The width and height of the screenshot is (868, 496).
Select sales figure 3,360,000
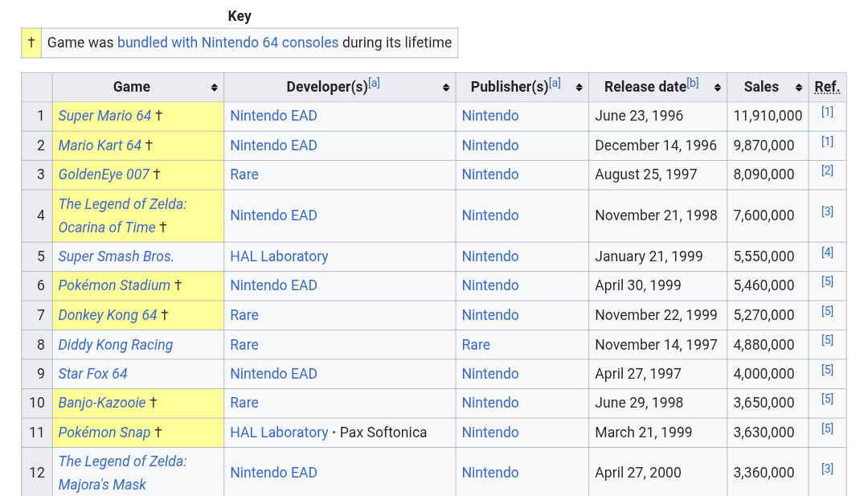(764, 473)
